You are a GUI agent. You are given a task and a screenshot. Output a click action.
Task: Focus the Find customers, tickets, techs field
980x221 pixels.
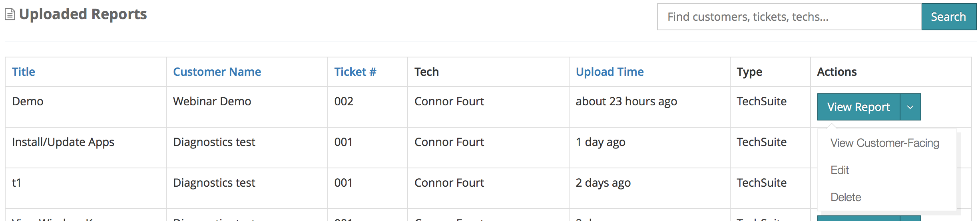pyautogui.click(x=789, y=17)
